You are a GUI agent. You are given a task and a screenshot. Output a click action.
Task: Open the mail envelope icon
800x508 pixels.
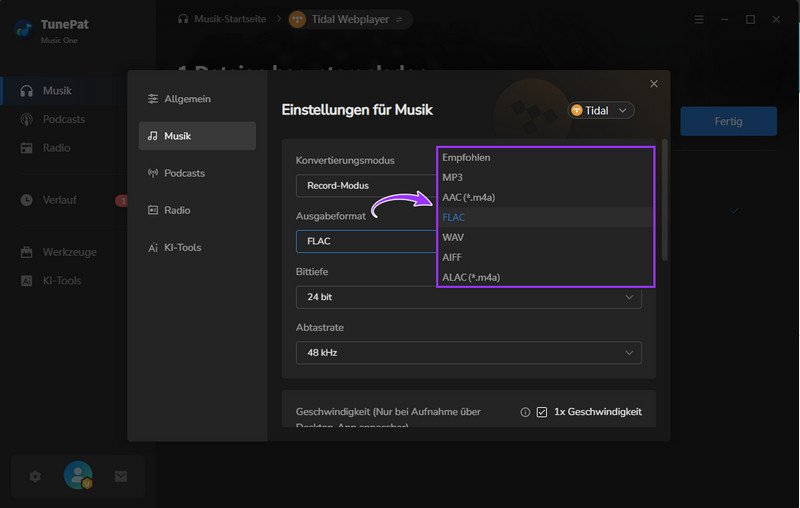121,476
